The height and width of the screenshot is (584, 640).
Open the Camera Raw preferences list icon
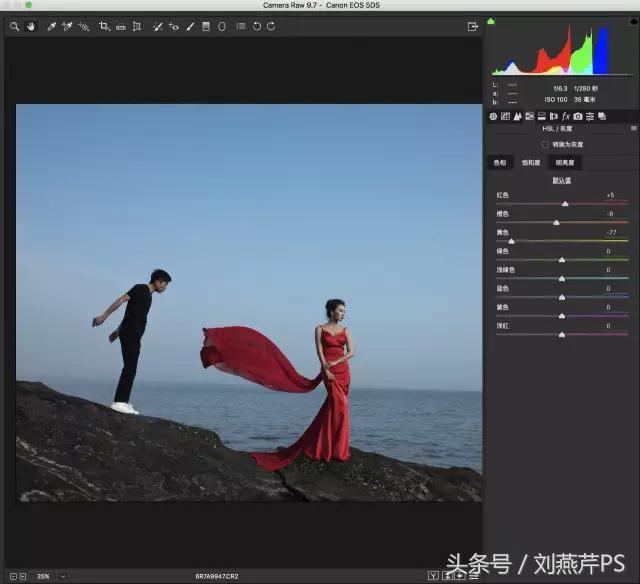pos(241,26)
